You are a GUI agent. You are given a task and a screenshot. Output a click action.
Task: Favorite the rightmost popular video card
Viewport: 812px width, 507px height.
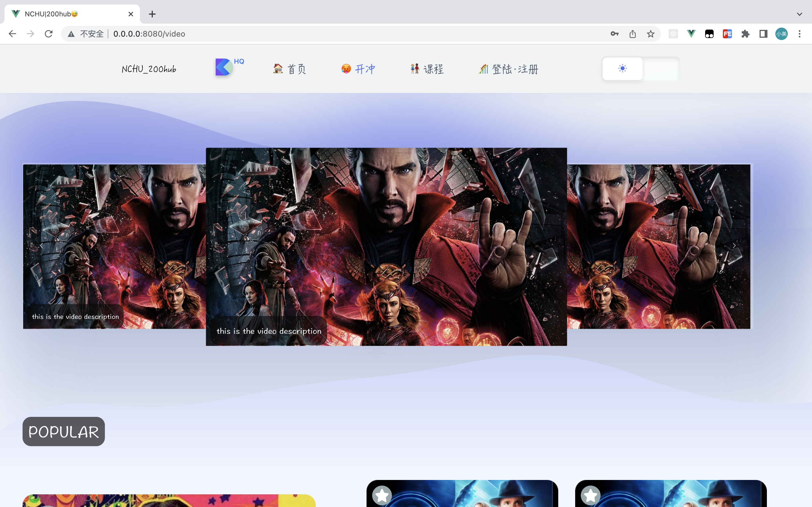pos(591,495)
